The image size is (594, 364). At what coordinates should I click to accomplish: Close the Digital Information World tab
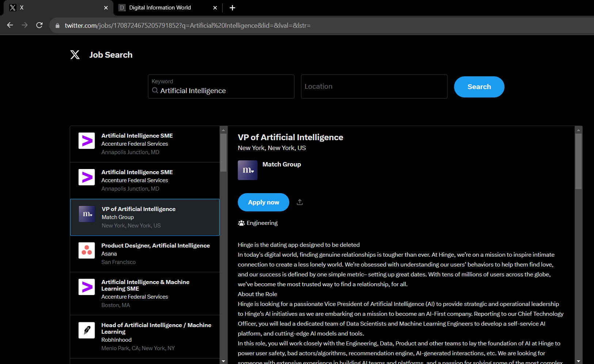(x=215, y=8)
